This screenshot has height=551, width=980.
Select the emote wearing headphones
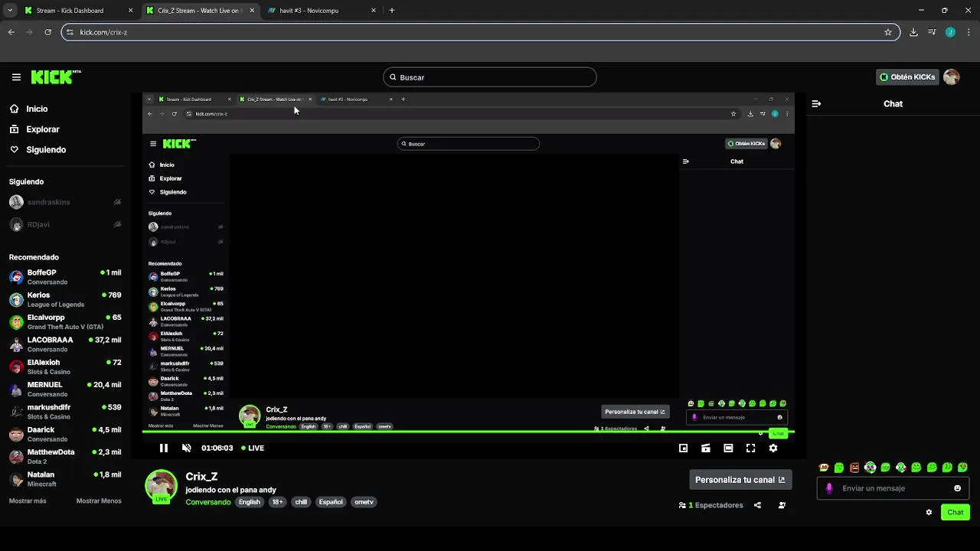[x=870, y=468]
